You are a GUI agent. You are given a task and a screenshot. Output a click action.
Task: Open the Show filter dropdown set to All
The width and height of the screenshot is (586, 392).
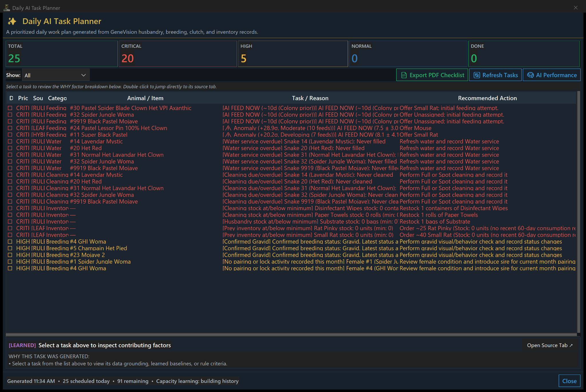(x=56, y=75)
